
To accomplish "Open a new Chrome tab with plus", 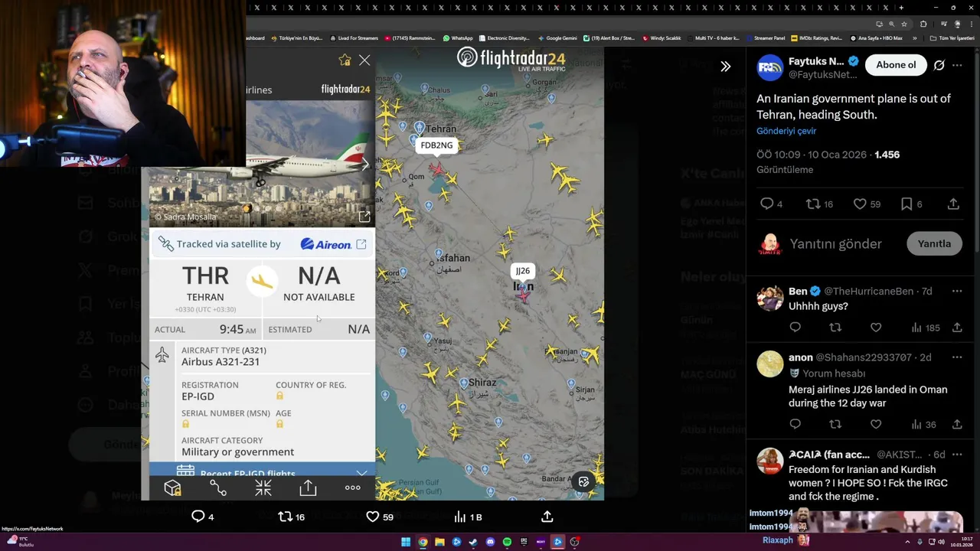I will coord(901,8).
